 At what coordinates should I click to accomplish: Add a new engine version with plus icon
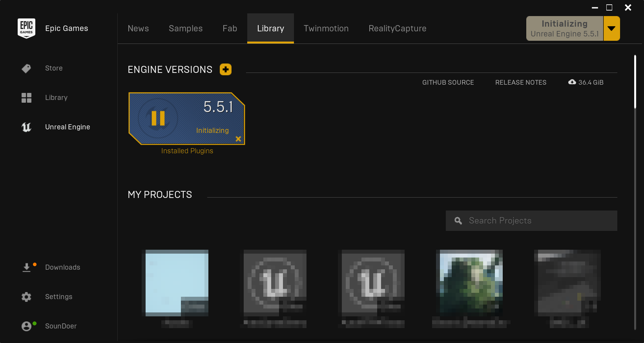(x=226, y=69)
